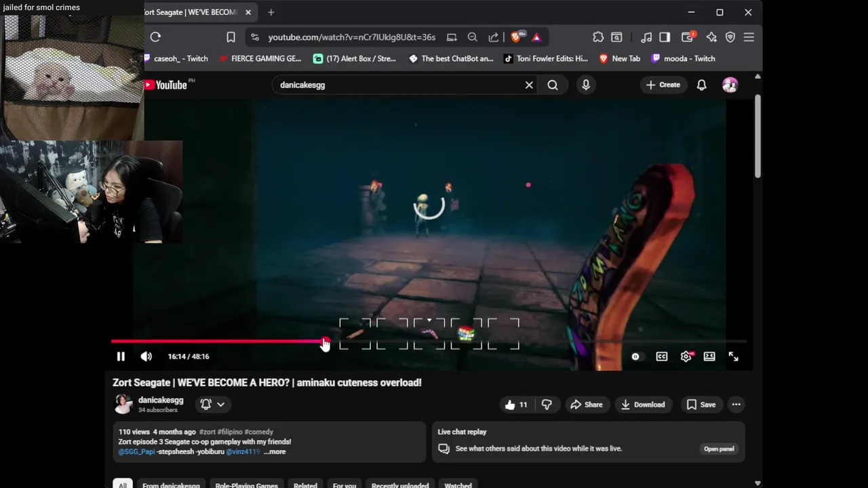868x488 pixels.
Task: Open a new browser tab
Action: point(271,12)
